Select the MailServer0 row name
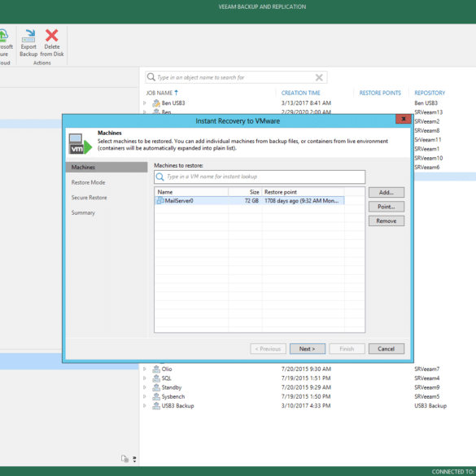The height and width of the screenshot is (476, 476). point(179,201)
